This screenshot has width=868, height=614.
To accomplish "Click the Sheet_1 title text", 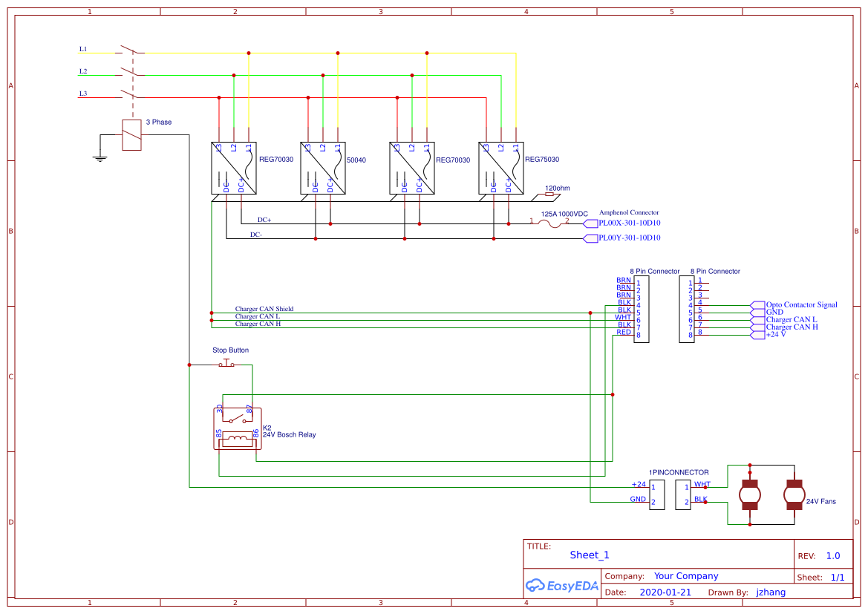I will point(589,555).
